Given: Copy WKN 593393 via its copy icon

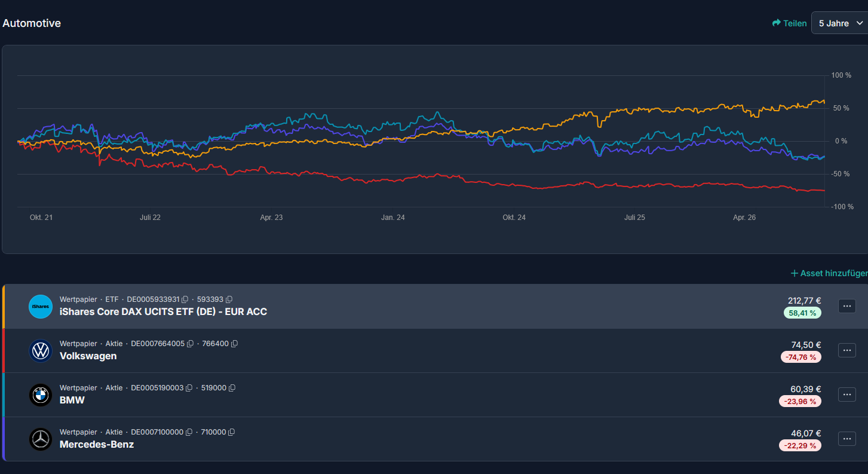Looking at the screenshot, I should click(229, 299).
